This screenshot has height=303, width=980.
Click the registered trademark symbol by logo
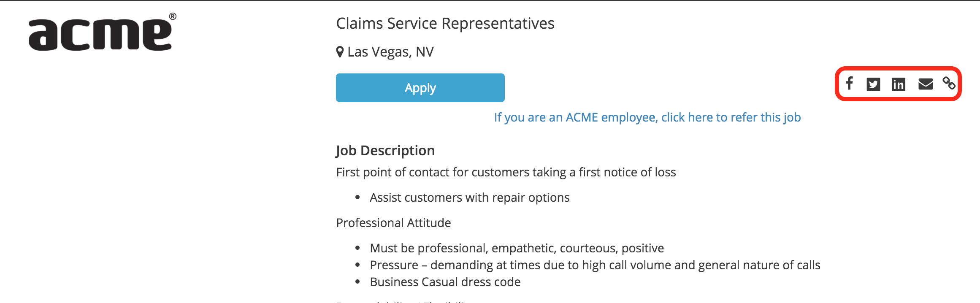[173, 16]
